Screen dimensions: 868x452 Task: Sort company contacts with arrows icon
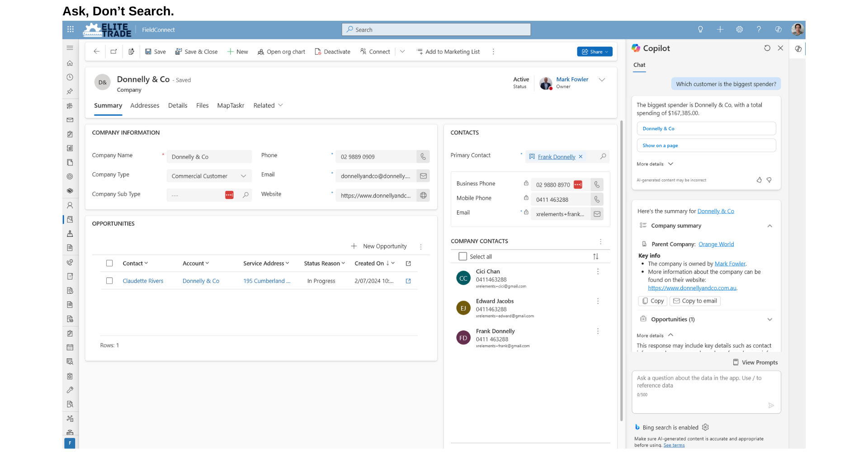[596, 256]
